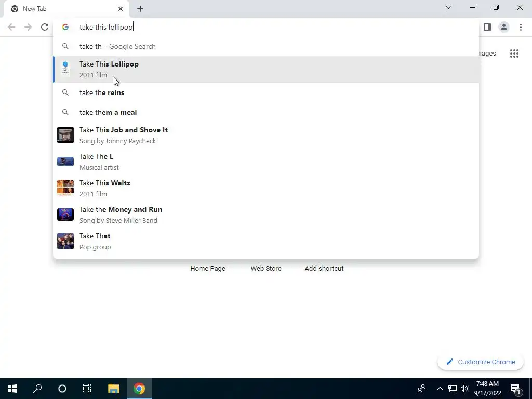Click the Johnny Paycheck song thumbnail
The width and height of the screenshot is (532, 399).
point(65,135)
